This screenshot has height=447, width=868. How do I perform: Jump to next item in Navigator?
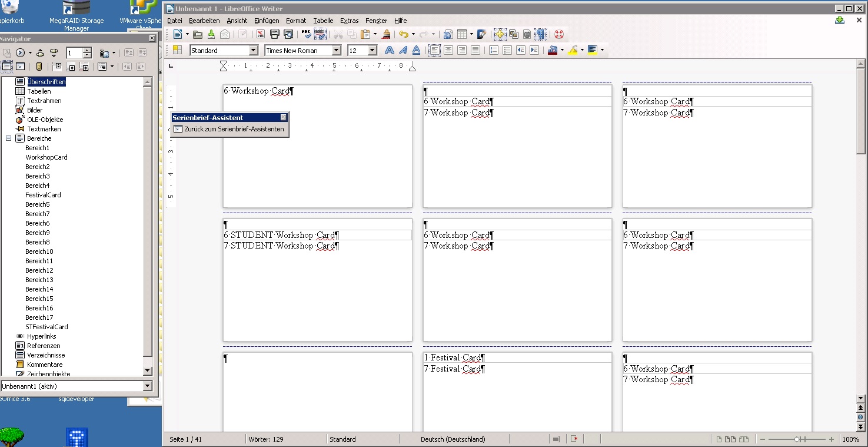[54, 52]
